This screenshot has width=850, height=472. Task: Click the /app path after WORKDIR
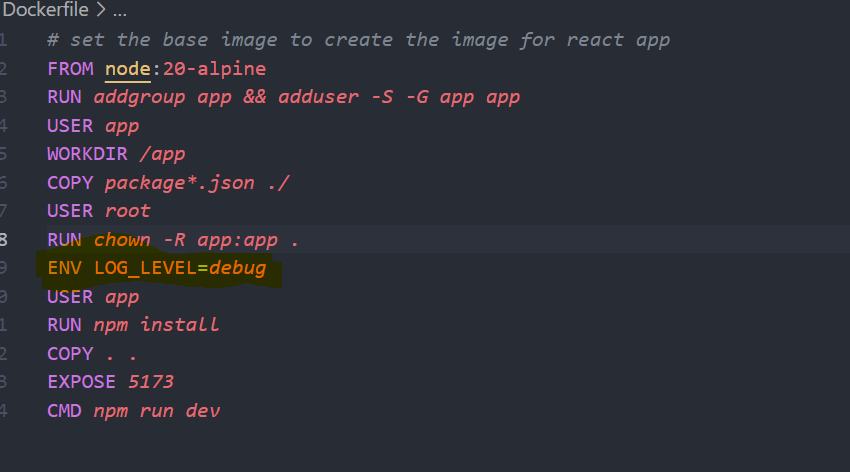(x=162, y=154)
